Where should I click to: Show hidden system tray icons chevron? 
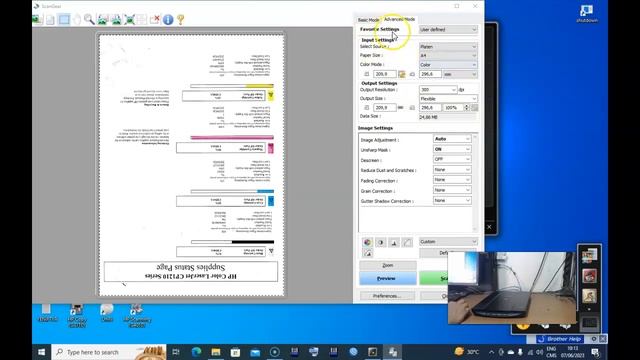(x=491, y=352)
